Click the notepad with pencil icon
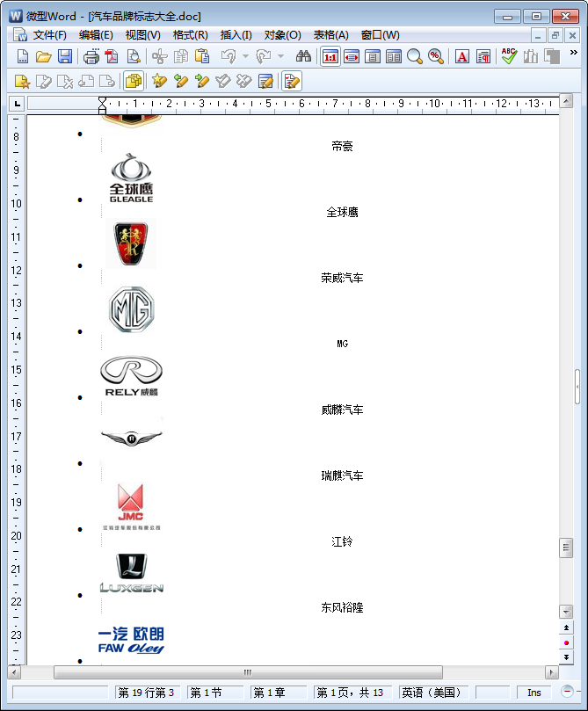The image size is (588, 711). [265, 82]
